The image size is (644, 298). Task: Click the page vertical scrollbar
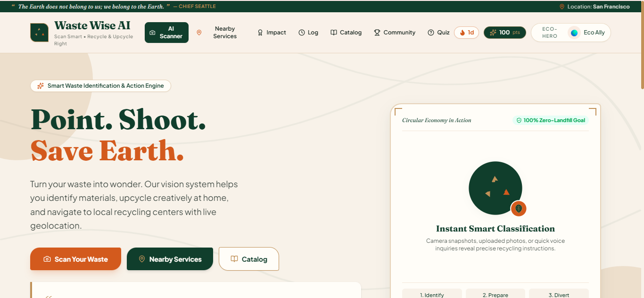click(x=642, y=45)
